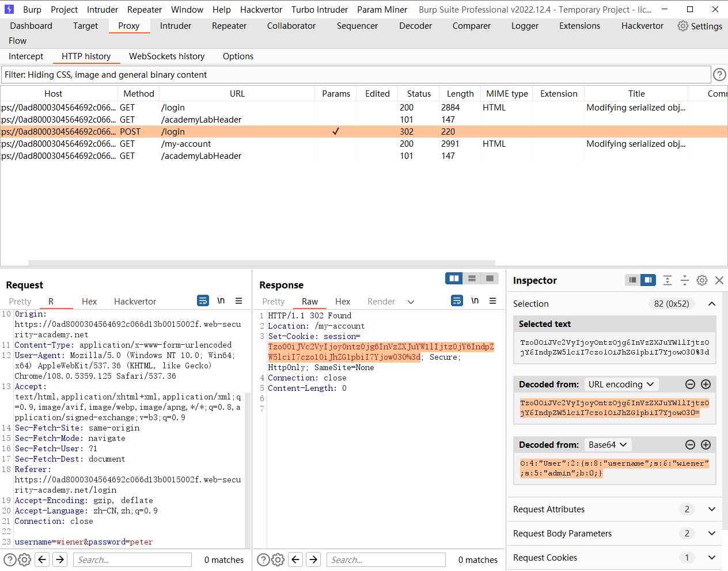Select Pretty tab in Request panel
Image resolution: width=728 pixels, height=571 pixels.
point(20,302)
